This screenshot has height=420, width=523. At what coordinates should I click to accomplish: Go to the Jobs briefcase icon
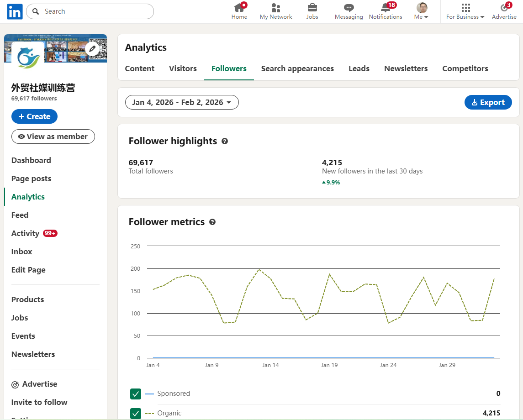click(312, 8)
